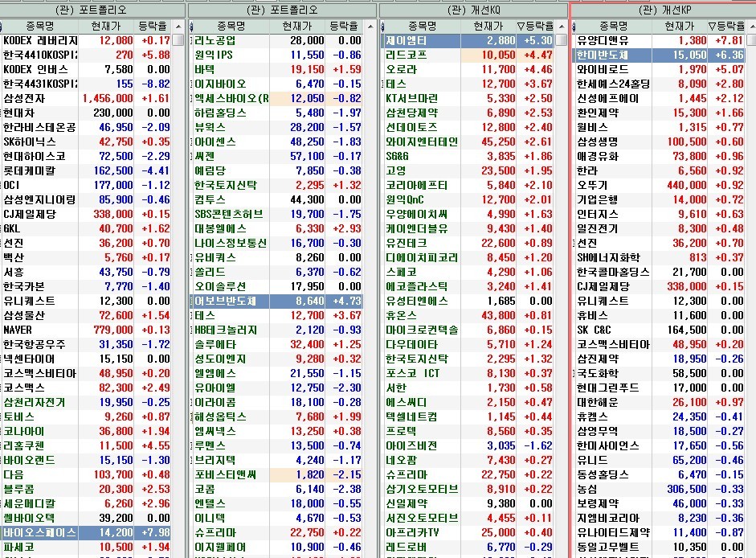
Task: Select the 포스코 ICT row
Action: pyautogui.click(x=468, y=374)
